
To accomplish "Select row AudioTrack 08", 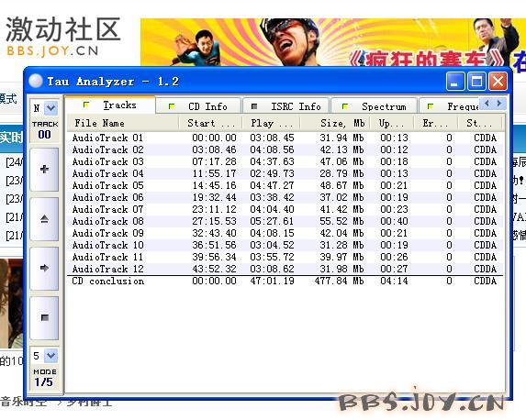I will coord(285,221).
